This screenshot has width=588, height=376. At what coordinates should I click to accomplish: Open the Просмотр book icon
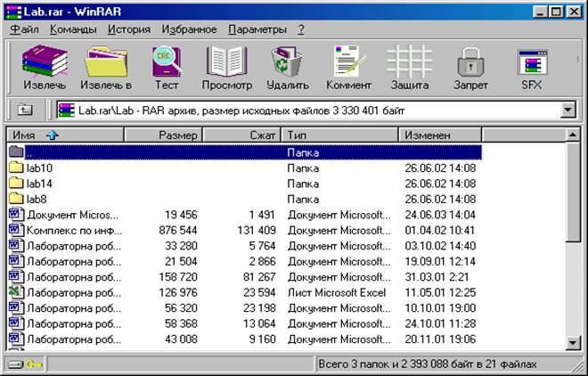(227, 61)
